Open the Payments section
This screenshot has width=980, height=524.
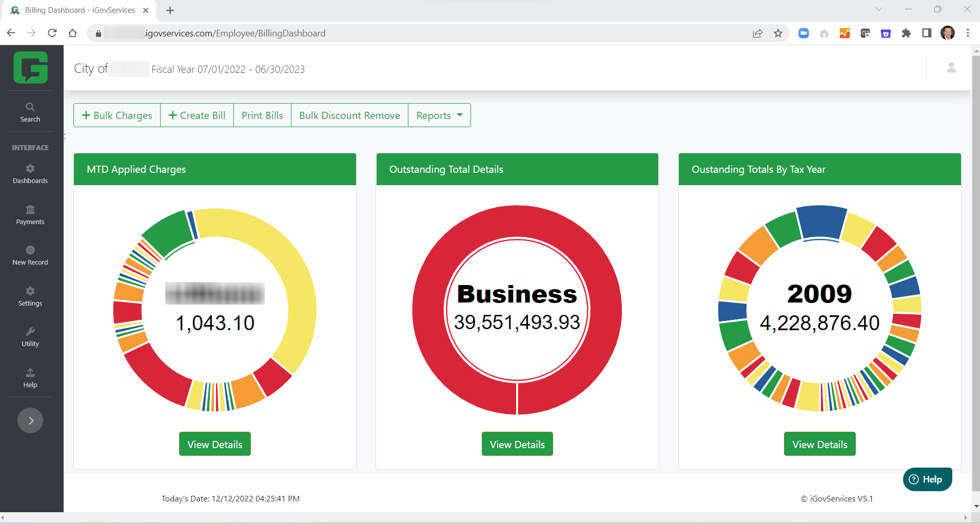click(x=30, y=214)
